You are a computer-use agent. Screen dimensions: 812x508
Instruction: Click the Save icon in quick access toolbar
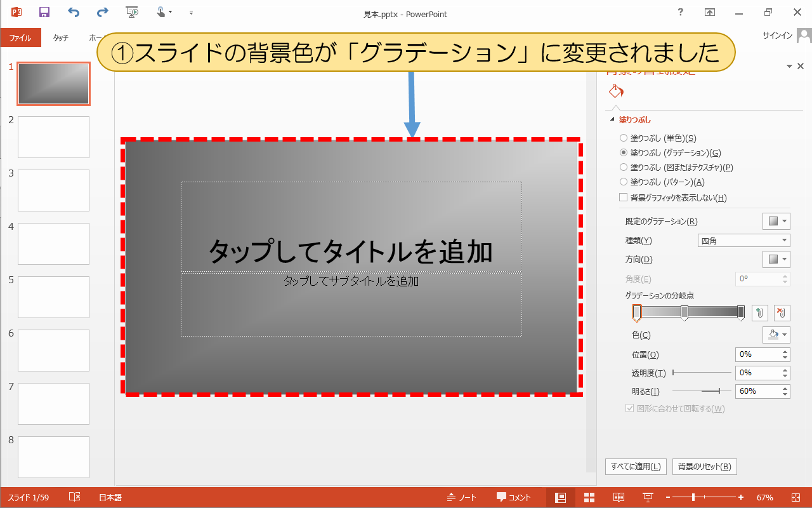[44, 13]
